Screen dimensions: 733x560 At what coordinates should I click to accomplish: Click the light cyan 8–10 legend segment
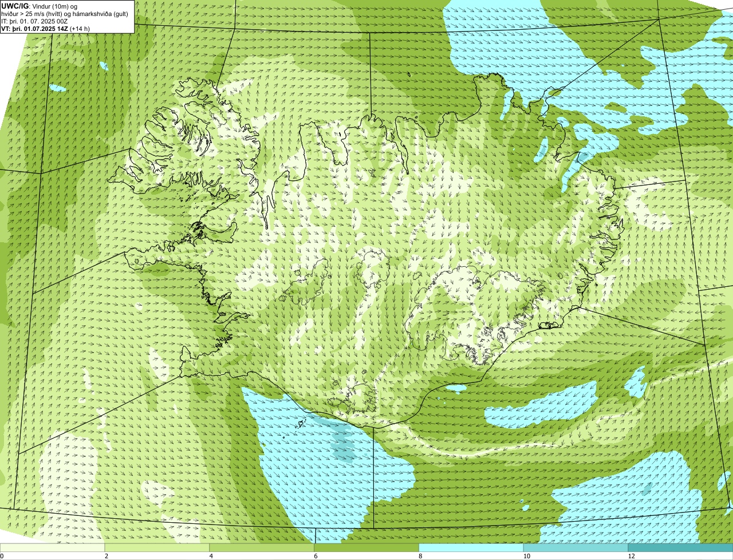click(471, 547)
